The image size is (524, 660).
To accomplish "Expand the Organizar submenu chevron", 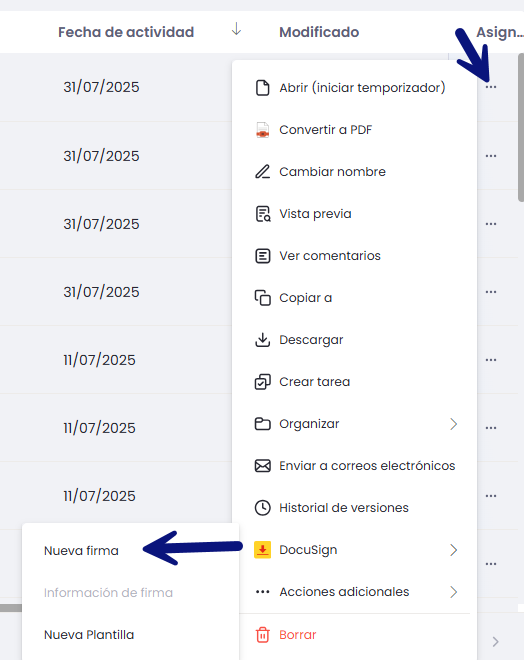I will (453, 424).
